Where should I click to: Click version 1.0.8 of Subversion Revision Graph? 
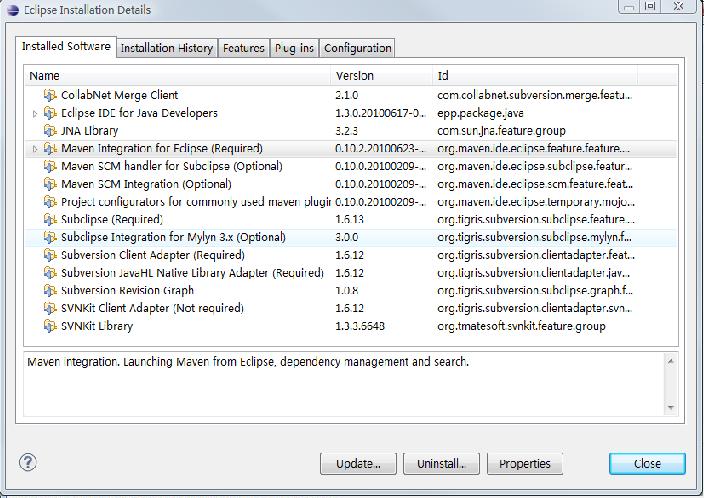point(347,291)
